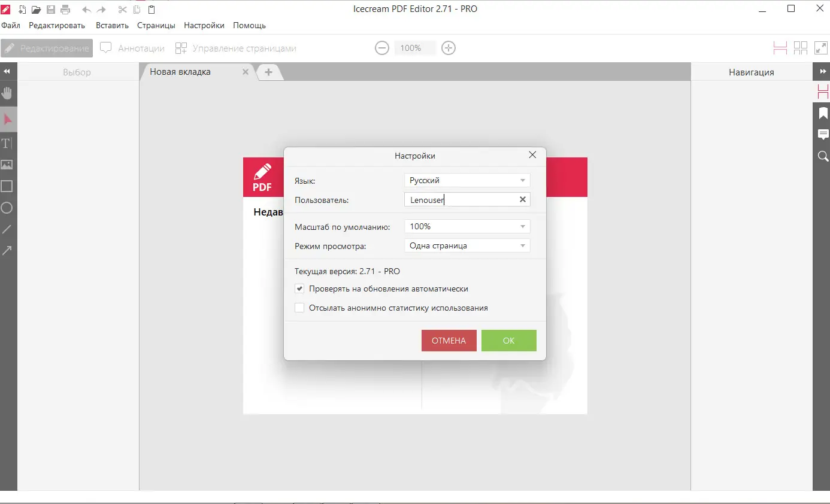Zoom in with the plus circle icon
This screenshot has width=830, height=504.
(x=449, y=48)
